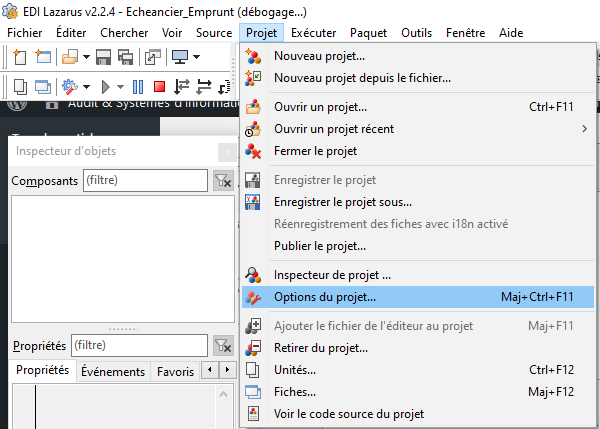This screenshot has height=429, width=600.
Task: Click the greyed Enregistrer le projet entry
Action: click(x=418, y=180)
